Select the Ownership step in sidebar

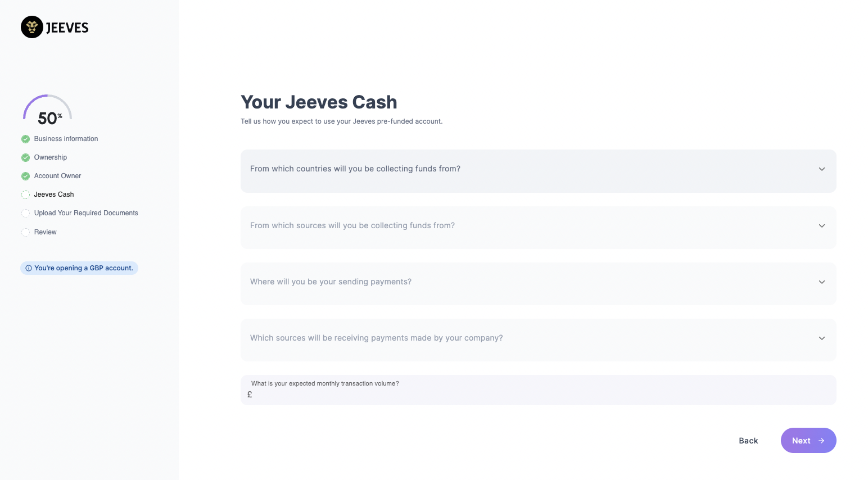51,157
